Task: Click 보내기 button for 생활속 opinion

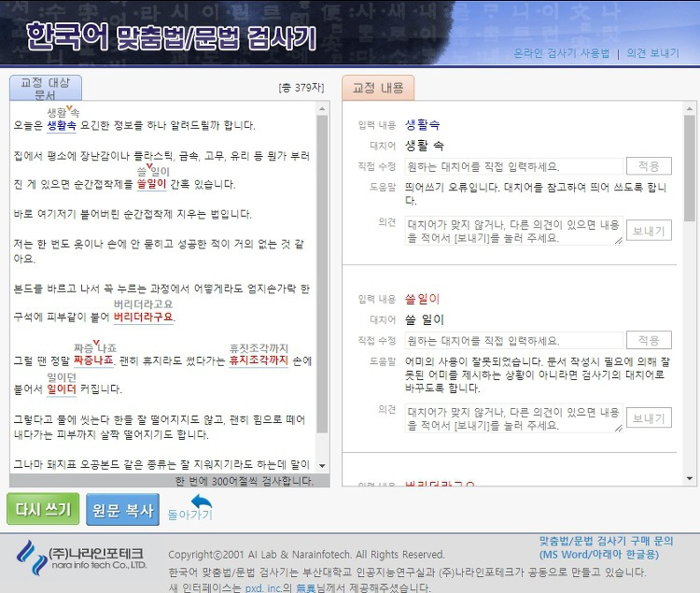Action: (649, 231)
